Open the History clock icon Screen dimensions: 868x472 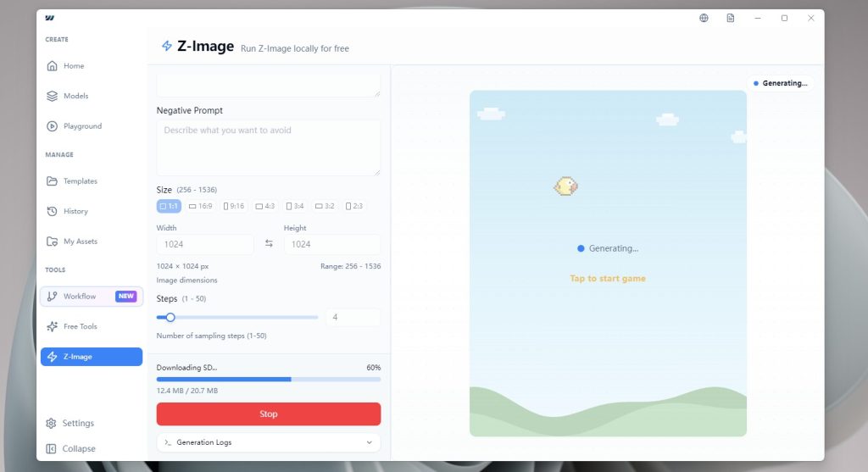[52, 211]
